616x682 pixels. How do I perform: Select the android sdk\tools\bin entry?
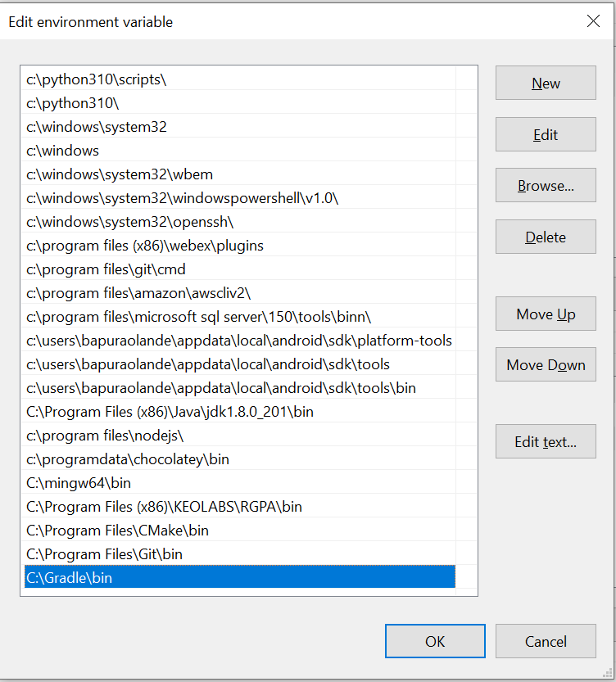coord(240,388)
